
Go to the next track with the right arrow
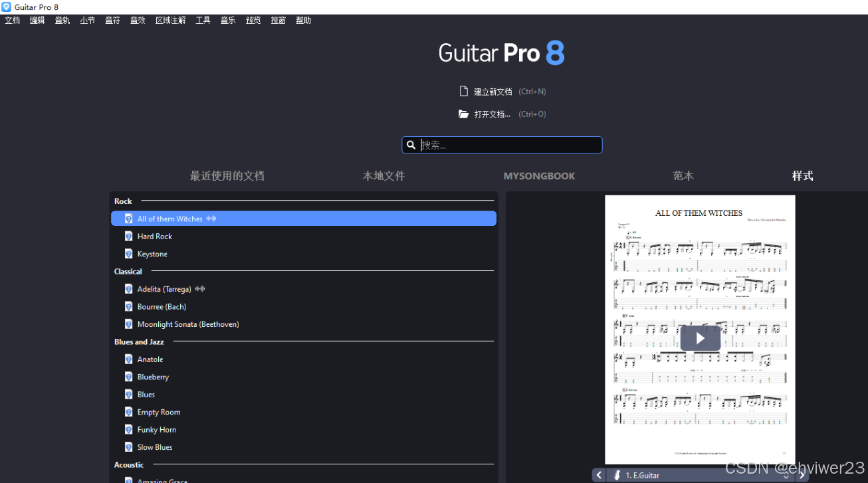pos(802,475)
